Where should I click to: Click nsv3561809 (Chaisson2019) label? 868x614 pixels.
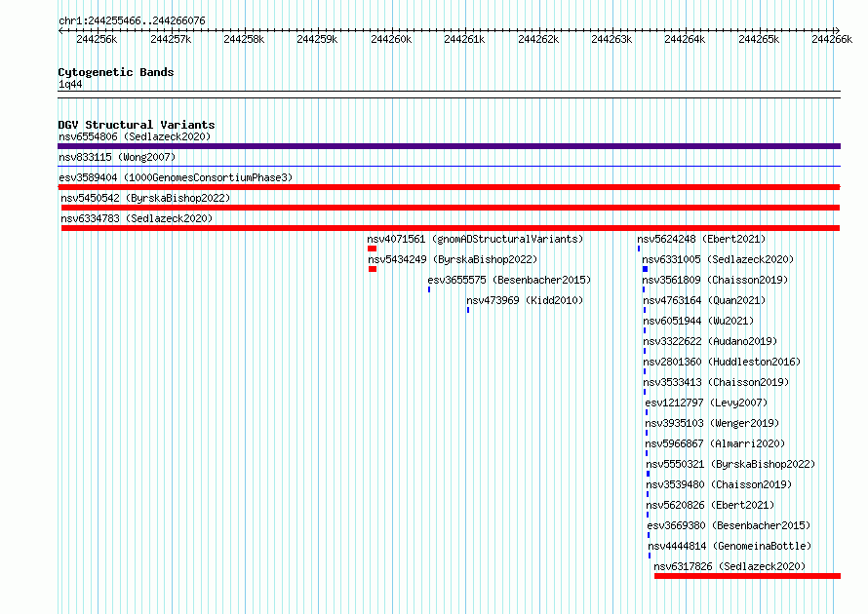coord(715,280)
